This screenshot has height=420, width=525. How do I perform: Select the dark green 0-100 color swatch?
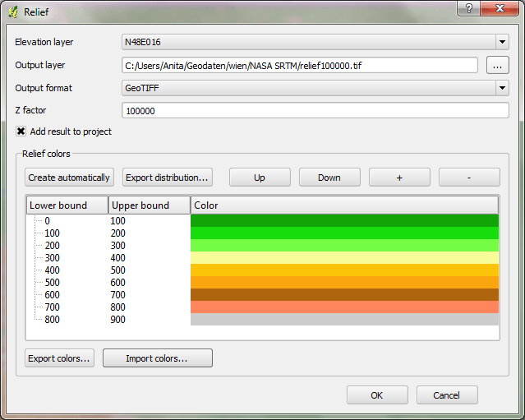(x=344, y=221)
